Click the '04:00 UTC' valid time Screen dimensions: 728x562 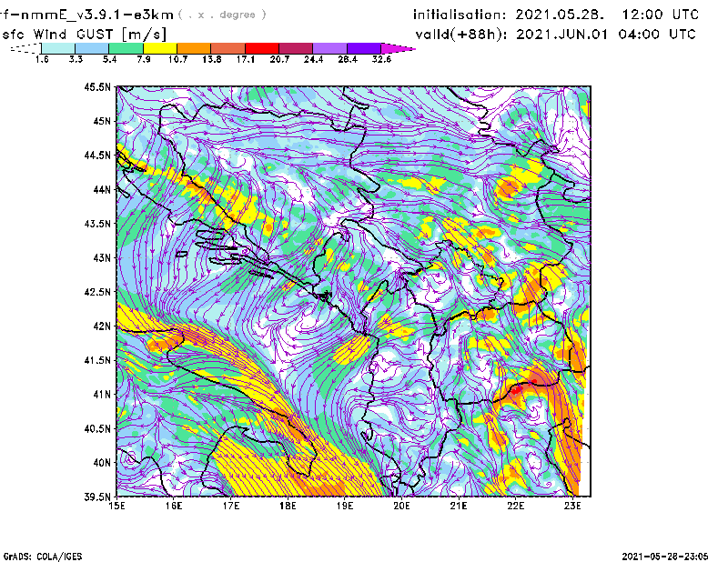tap(657, 35)
